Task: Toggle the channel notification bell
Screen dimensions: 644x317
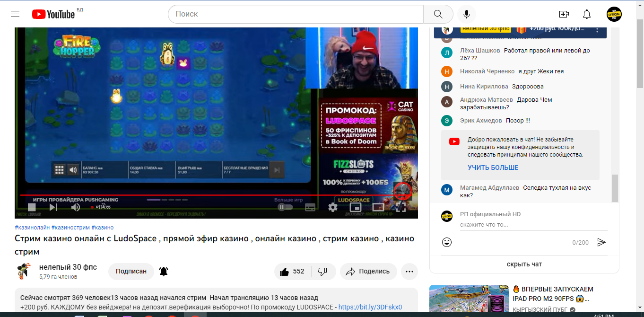Action: (x=164, y=271)
